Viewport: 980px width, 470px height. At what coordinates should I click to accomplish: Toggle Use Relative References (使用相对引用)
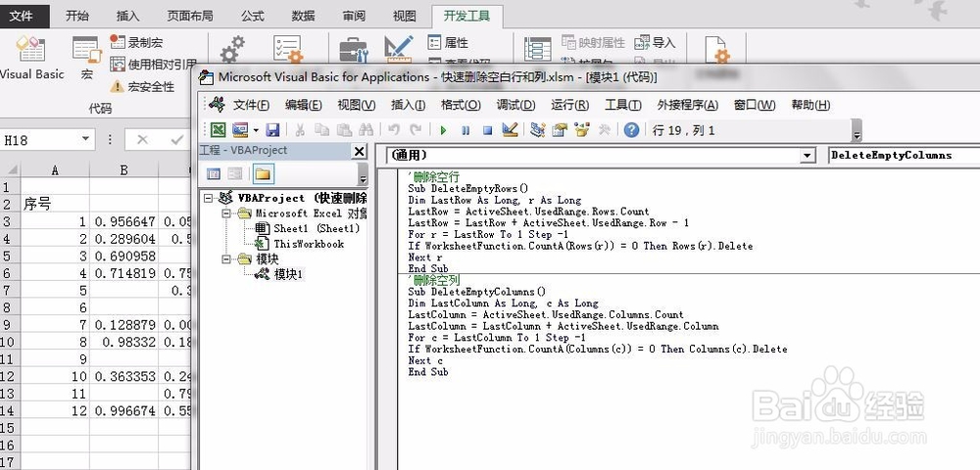154,65
